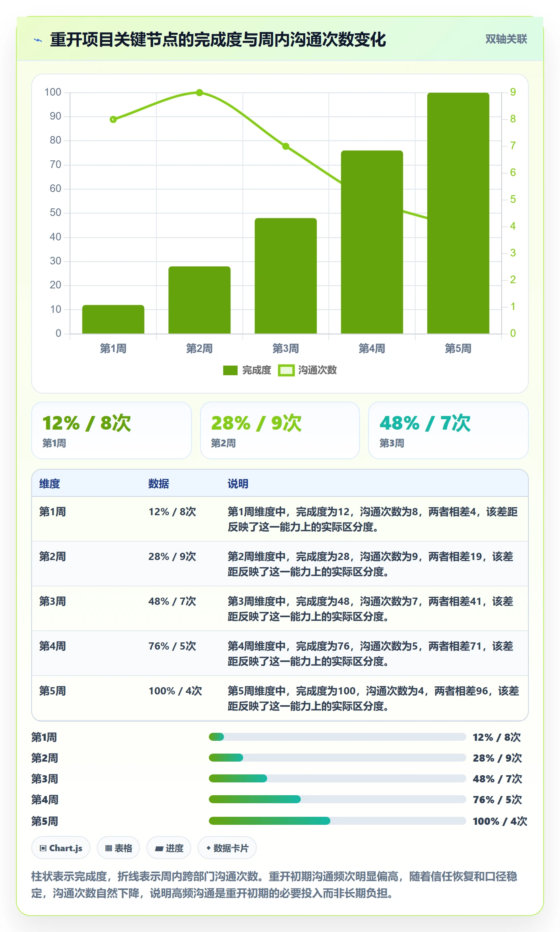
Task: Click the 表格 tag chip
Action: (118, 848)
